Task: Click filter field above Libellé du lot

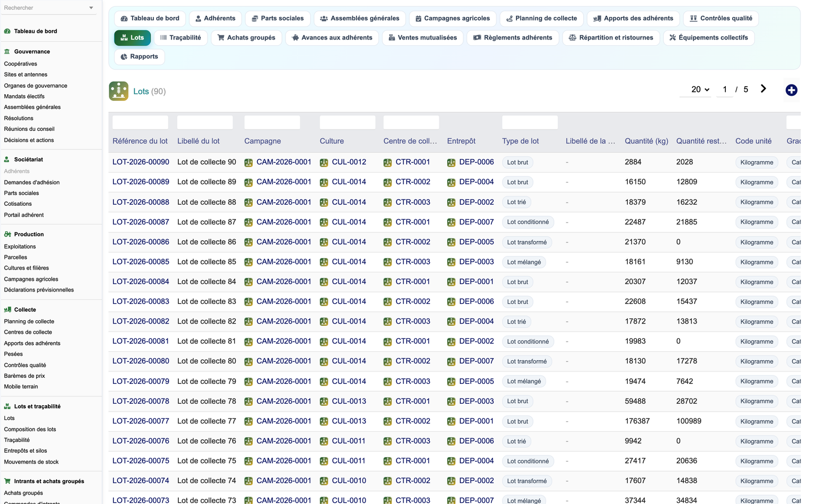Action: tap(205, 122)
